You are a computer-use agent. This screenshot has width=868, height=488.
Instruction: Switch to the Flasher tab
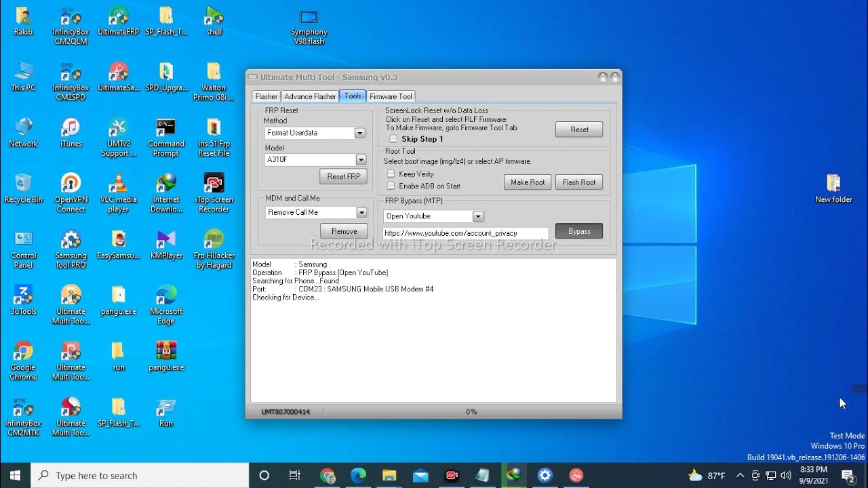pos(267,96)
